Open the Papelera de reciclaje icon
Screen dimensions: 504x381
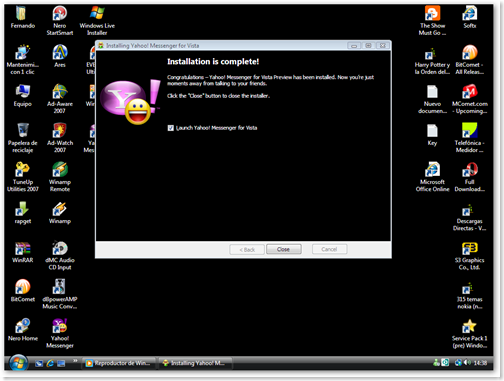[22, 138]
